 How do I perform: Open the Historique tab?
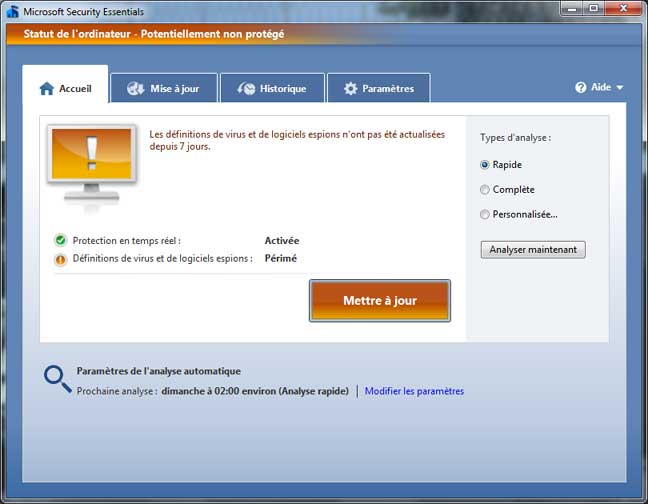click(x=272, y=88)
